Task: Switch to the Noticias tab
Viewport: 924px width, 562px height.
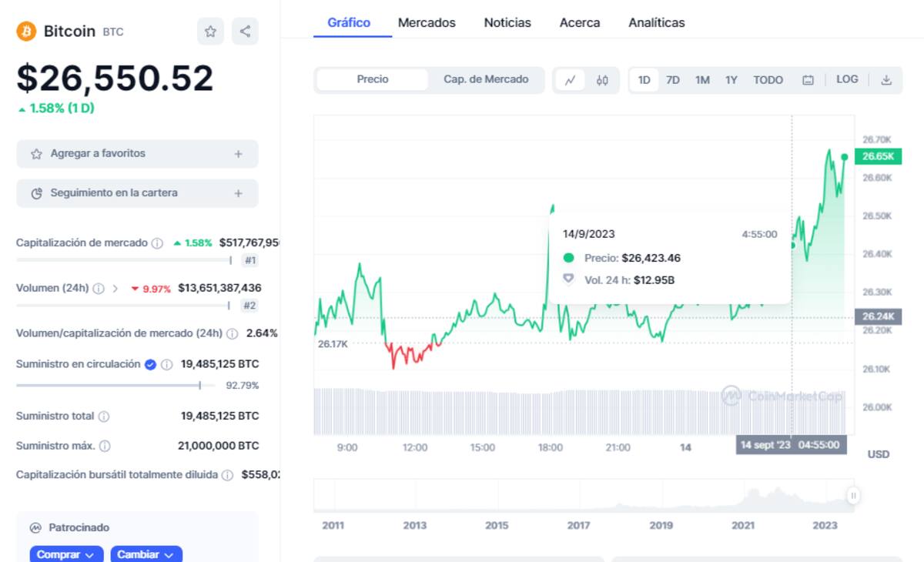Action: click(507, 23)
